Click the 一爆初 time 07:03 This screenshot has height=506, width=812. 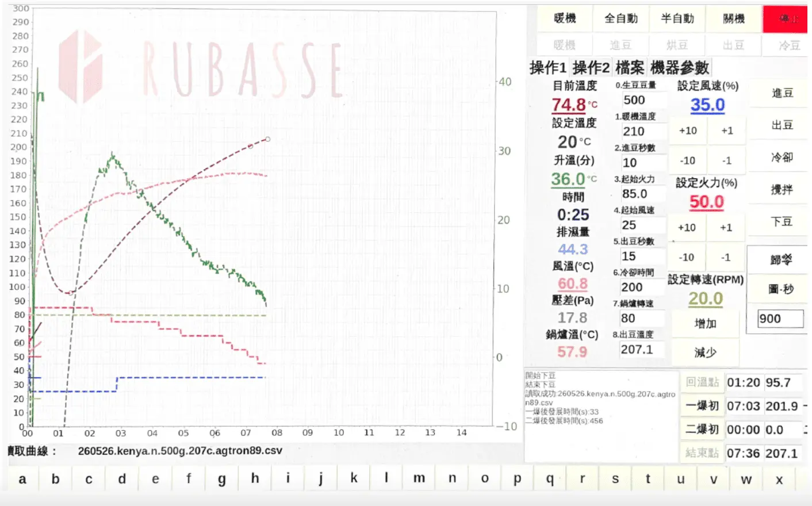[744, 406]
